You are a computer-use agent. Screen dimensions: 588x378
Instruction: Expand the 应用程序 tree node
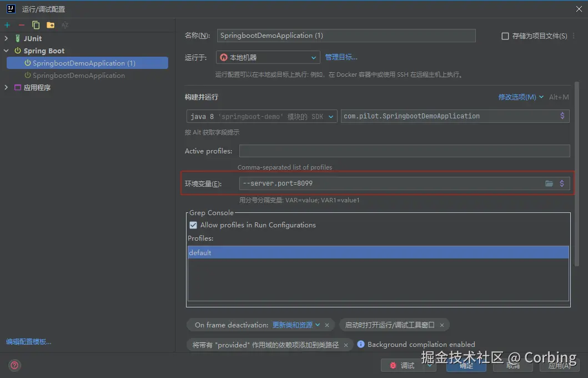6,87
